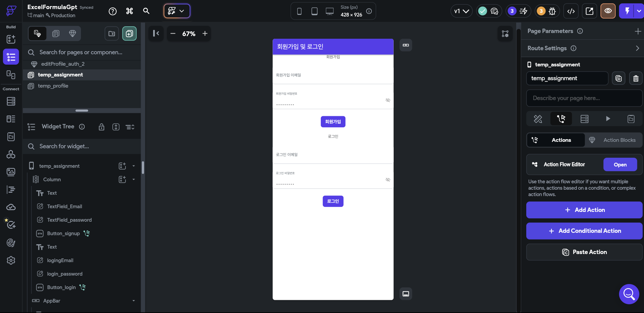Open the Widget Palette sidebar icon
This screenshot has height=313, width=644.
[11, 39]
